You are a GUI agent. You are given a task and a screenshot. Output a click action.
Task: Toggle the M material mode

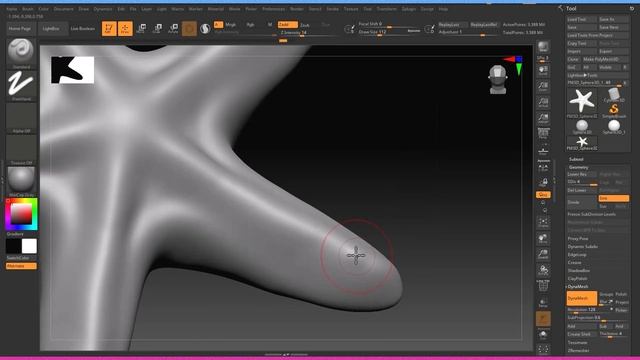270,24
